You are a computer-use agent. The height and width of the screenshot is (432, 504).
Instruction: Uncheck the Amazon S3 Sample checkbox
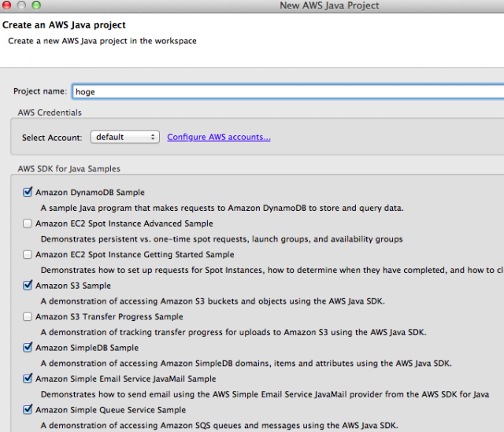tap(28, 285)
